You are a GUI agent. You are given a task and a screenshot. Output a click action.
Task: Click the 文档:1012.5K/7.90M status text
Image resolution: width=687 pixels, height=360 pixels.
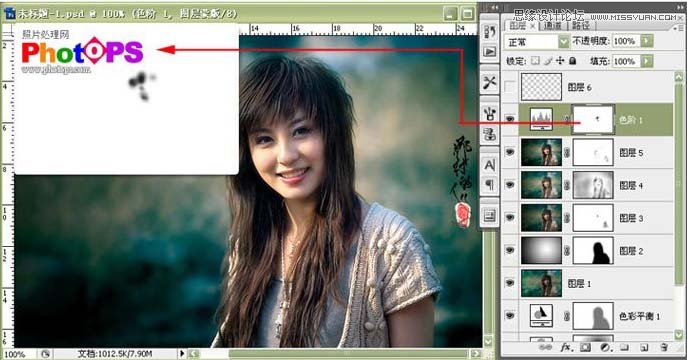click(x=115, y=353)
